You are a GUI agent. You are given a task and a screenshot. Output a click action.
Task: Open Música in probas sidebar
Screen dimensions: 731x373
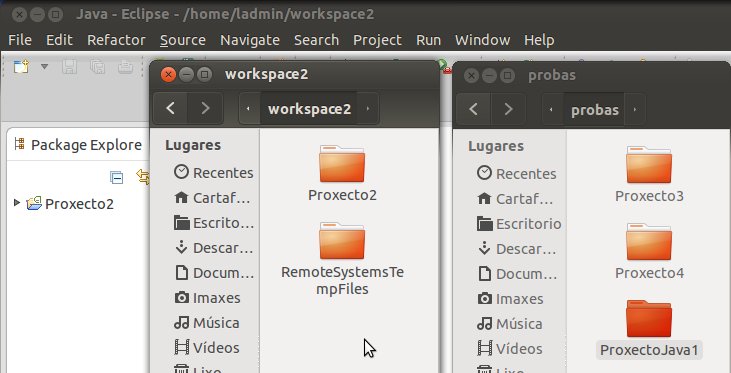510,324
